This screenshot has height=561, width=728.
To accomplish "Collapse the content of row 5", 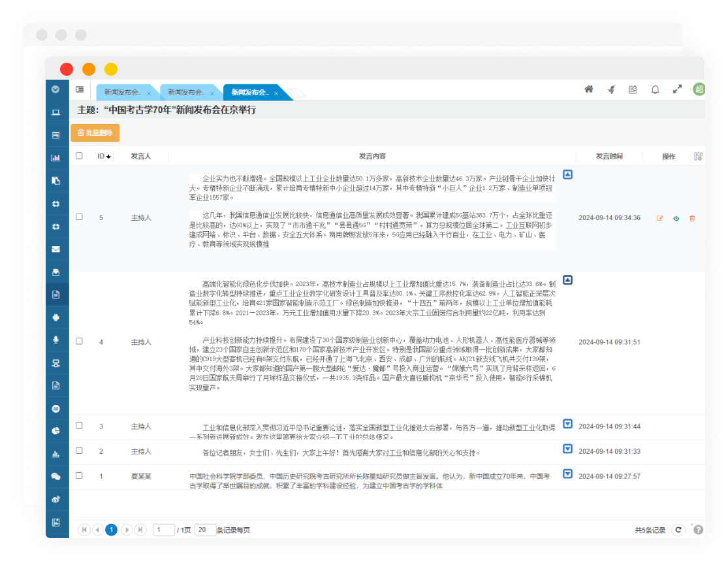I will click(567, 175).
